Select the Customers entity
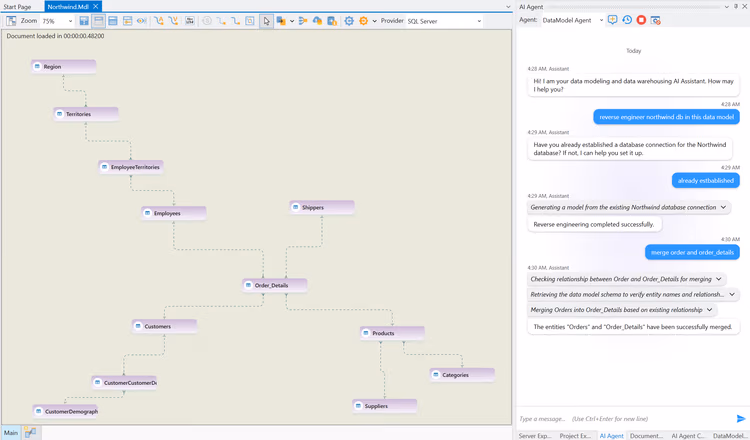750x440 pixels. point(165,326)
